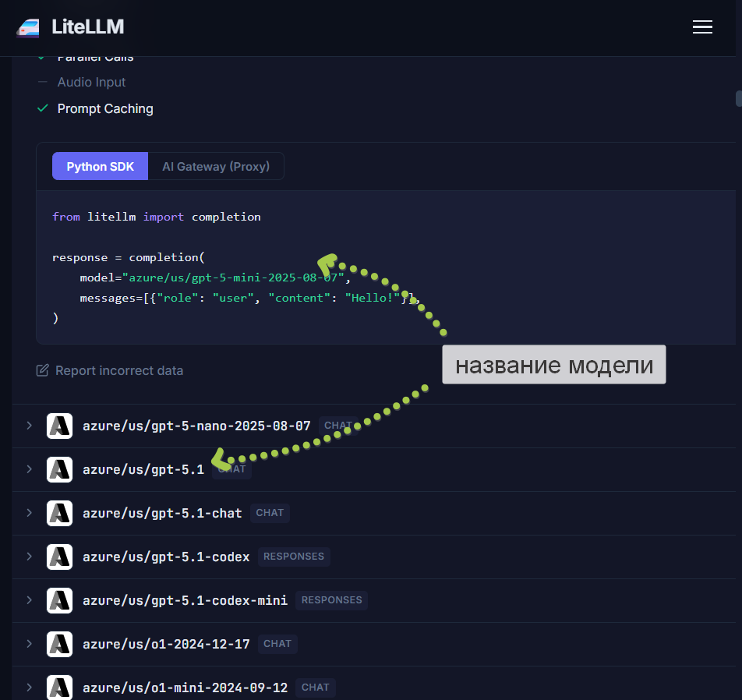The height and width of the screenshot is (700, 742).
Task: Click the Prompt Caching feature label
Action: (105, 109)
